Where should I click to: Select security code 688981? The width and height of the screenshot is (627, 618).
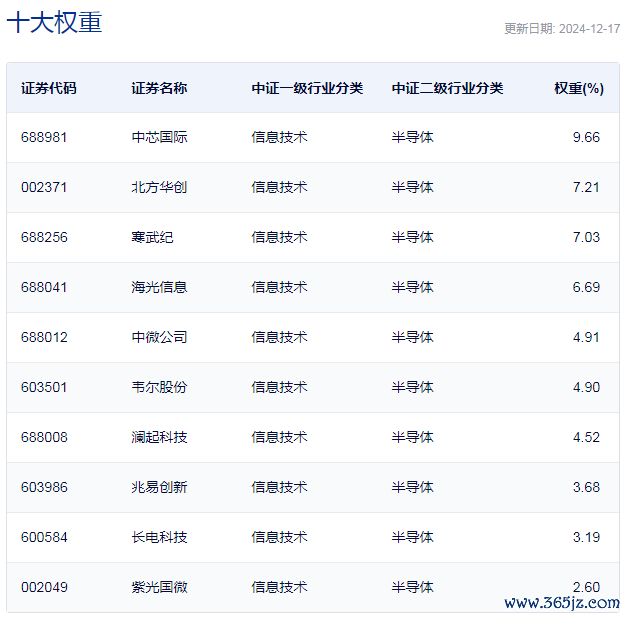click(44, 137)
